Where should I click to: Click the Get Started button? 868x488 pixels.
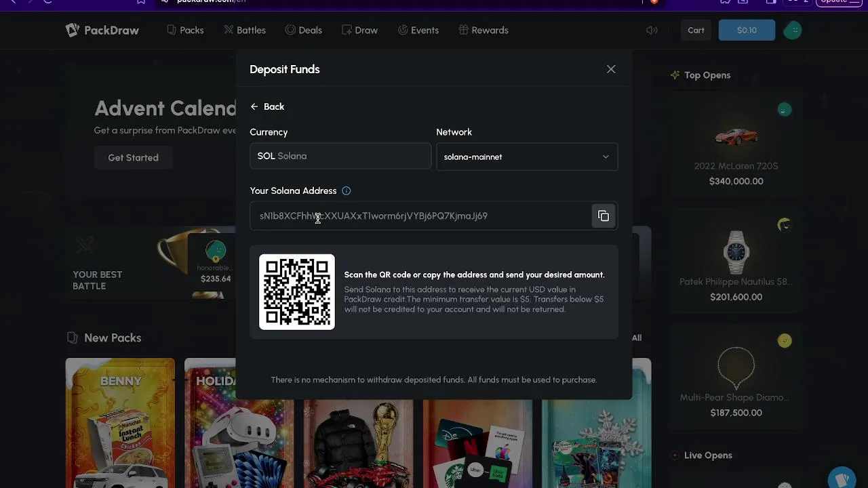133,157
